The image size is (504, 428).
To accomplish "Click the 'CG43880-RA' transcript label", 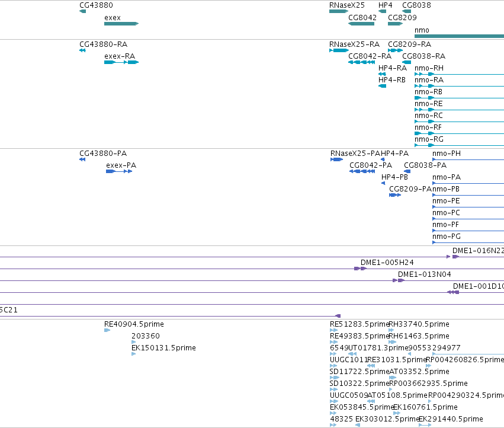I will [x=103, y=44].
